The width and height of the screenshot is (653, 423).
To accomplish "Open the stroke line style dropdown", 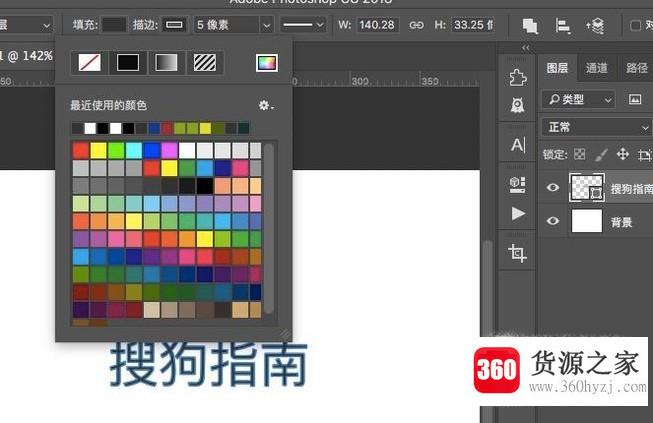I will (302, 25).
